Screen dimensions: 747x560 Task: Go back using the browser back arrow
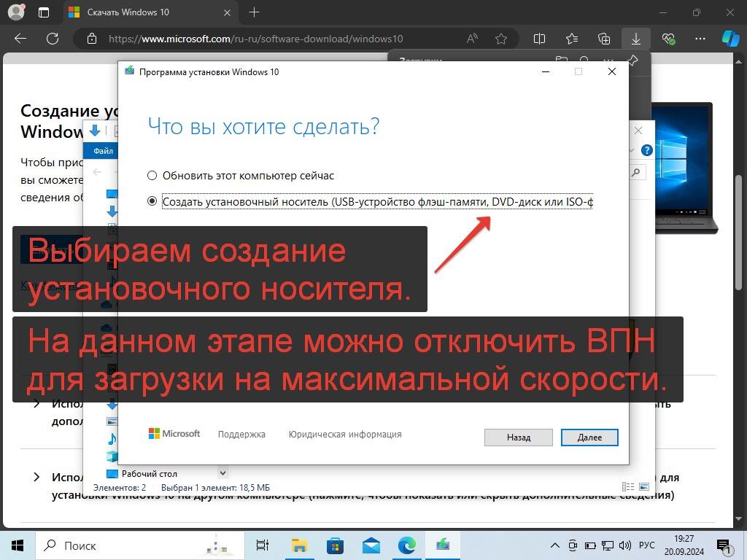click(x=20, y=39)
